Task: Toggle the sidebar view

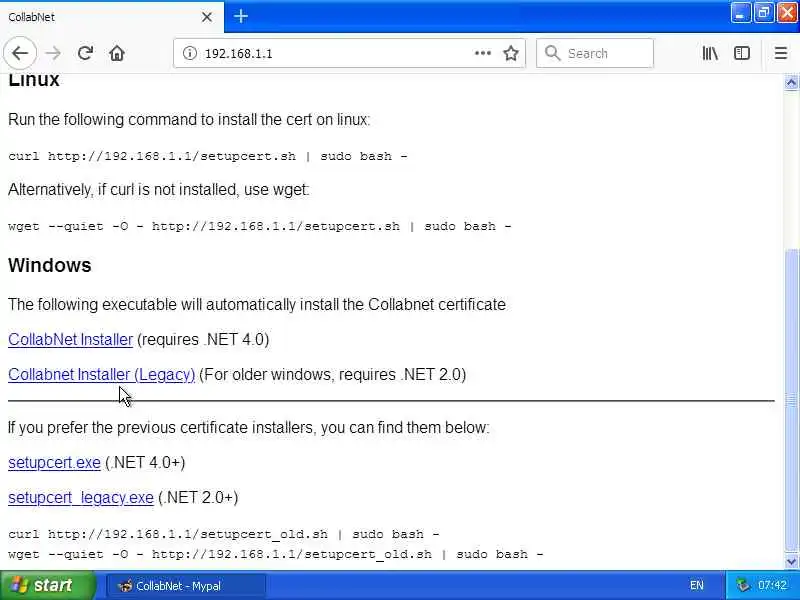Action: pos(742,53)
